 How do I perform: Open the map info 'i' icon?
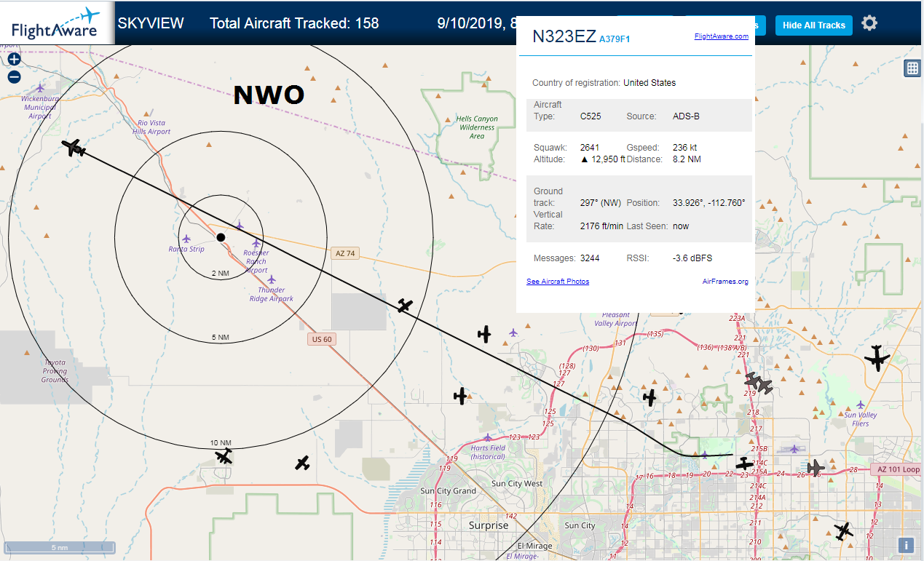906,544
